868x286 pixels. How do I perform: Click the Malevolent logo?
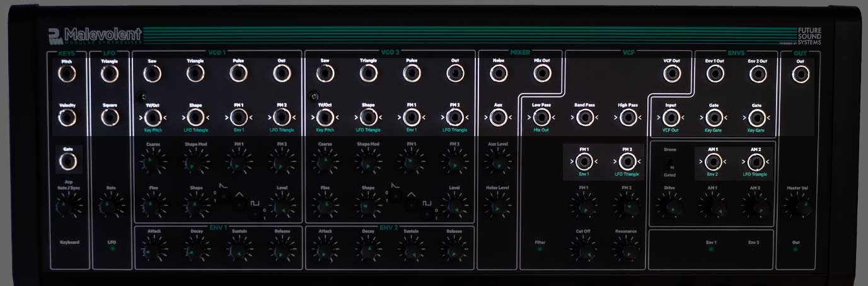[96, 35]
